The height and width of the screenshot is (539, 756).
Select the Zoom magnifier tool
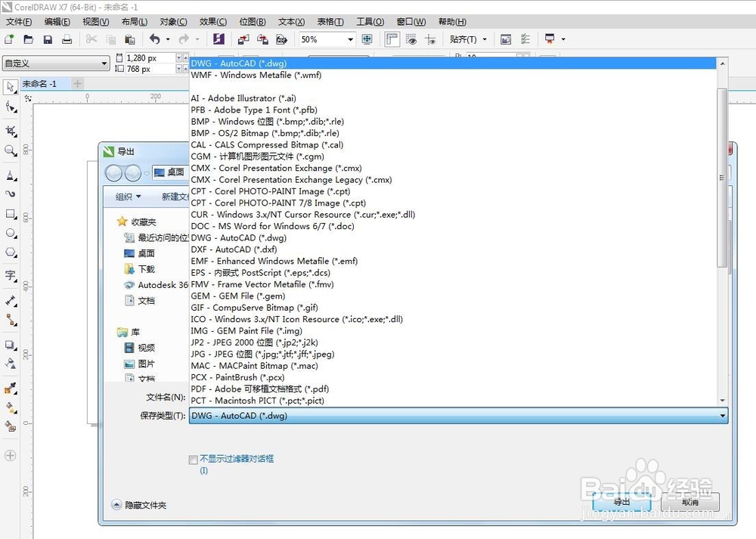tap(10, 150)
